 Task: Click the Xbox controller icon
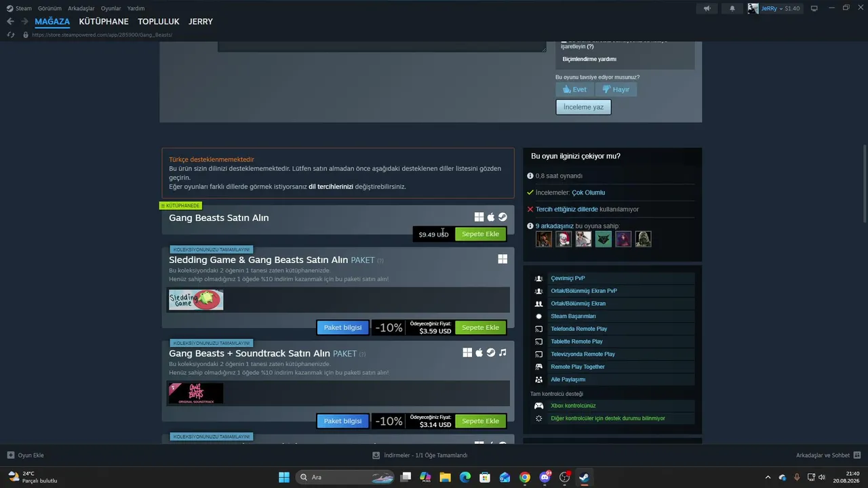pyautogui.click(x=539, y=406)
